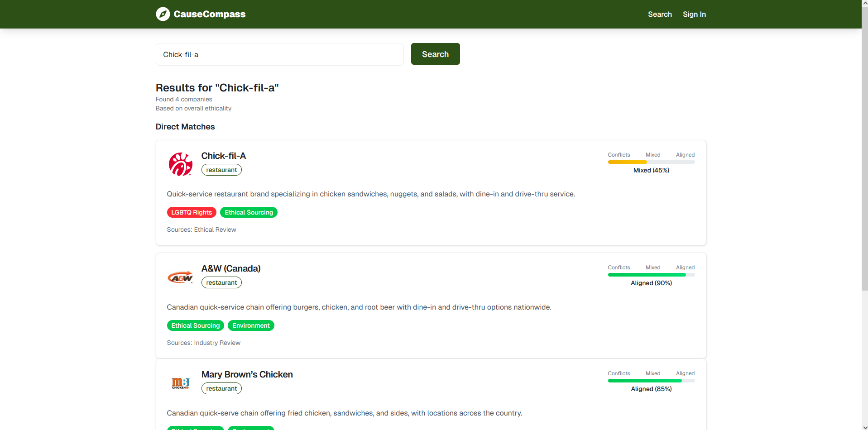Select the red LGBTQ Rights tag
Screen dimensions: 868x430
192,212
